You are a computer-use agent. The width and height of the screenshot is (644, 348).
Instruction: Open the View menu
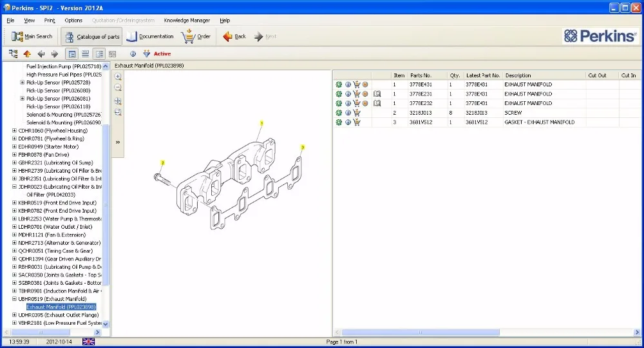click(x=29, y=20)
